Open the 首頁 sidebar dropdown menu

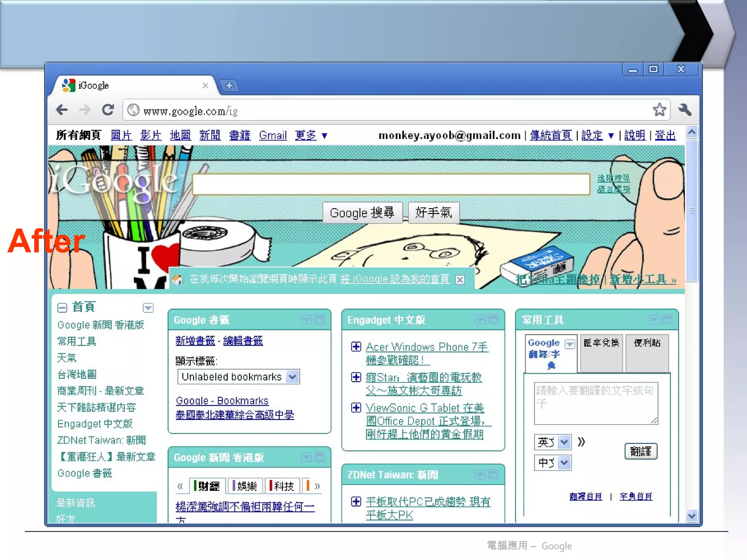tap(148, 308)
